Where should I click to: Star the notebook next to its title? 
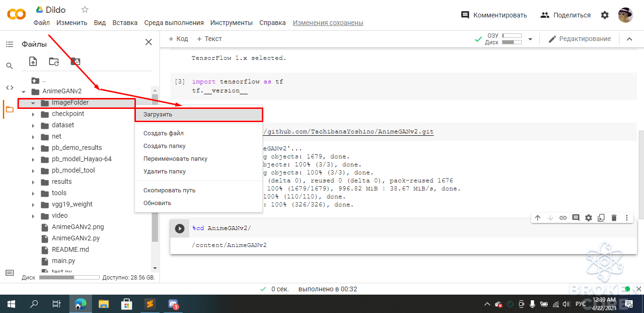coord(85,9)
